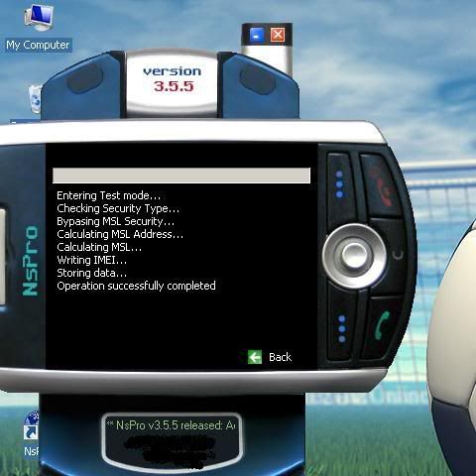Open My Computer desktop icon
This screenshot has height=476, width=476.
tap(39, 17)
